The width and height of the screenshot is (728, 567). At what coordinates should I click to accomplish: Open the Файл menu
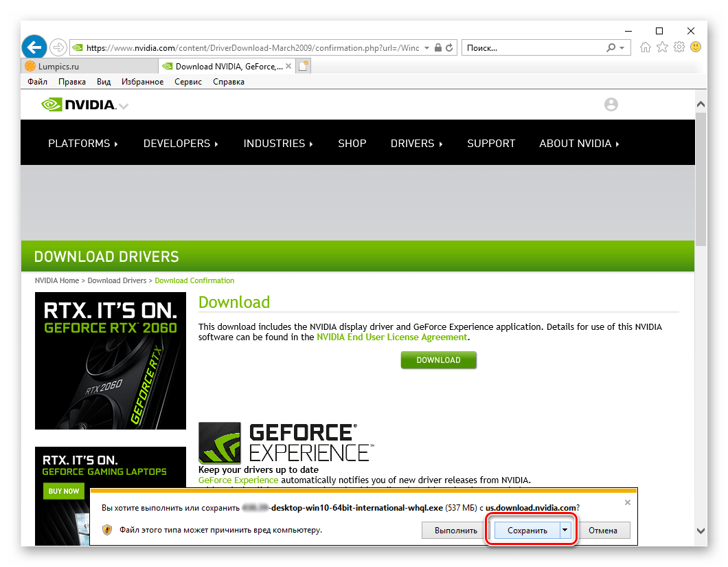click(37, 82)
